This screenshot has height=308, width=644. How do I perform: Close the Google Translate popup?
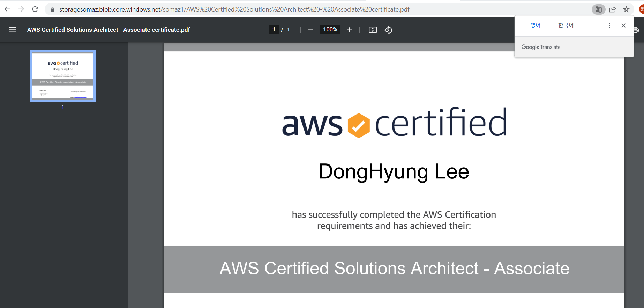click(623, 25)
